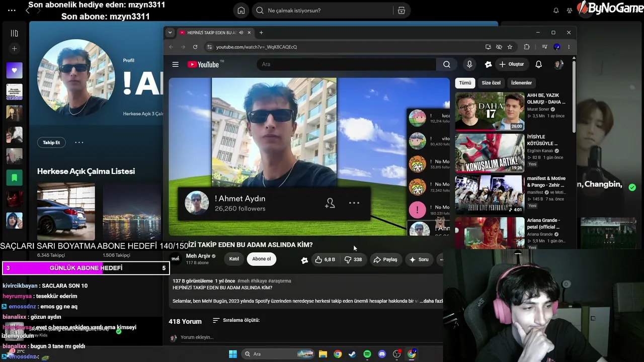Bookmark this page with the star
Viewport: 644px width, 362px height.
510,47
